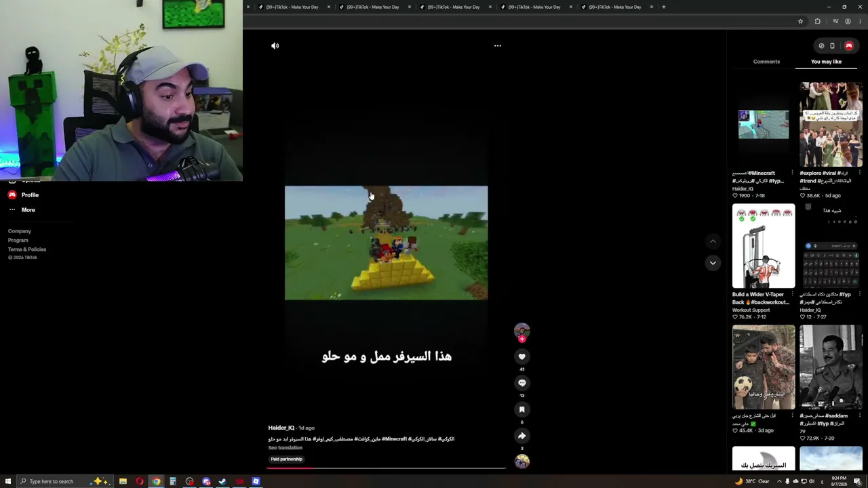Click the Workout Support author name
This screenshot has height=488, width=868.
[x=751, y=310]
